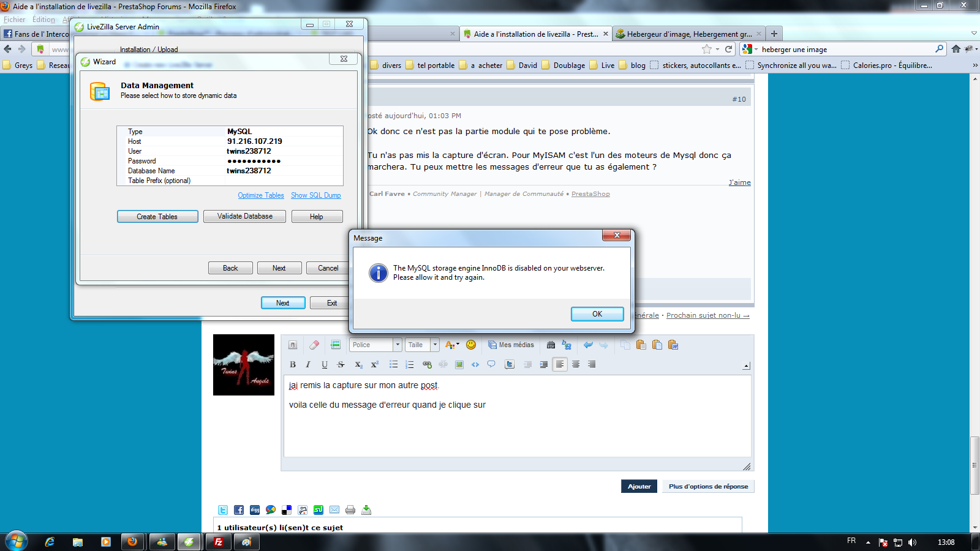980x551 pixels.
Task: Apply subscript formatting
Action: [x=358, y=364]
